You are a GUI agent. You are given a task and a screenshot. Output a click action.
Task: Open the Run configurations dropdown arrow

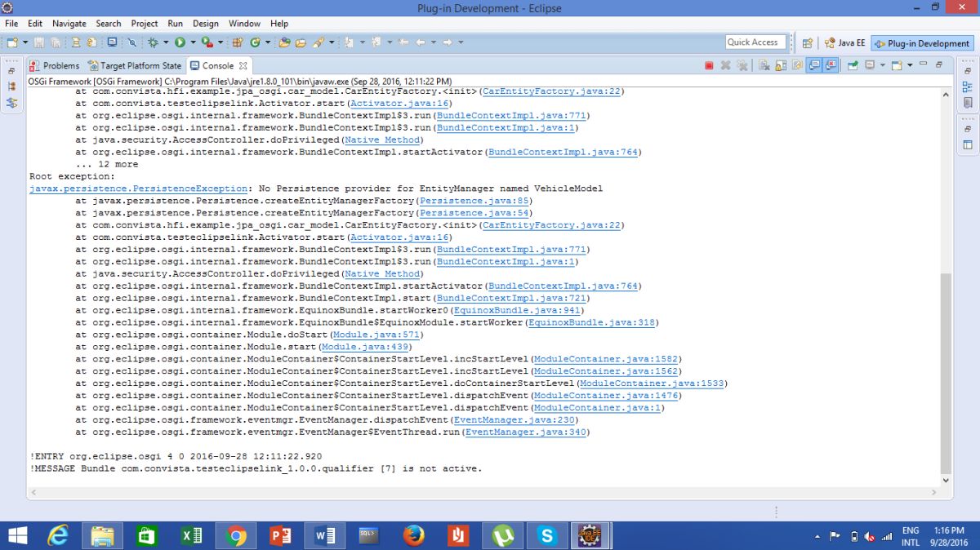[193, 42]
